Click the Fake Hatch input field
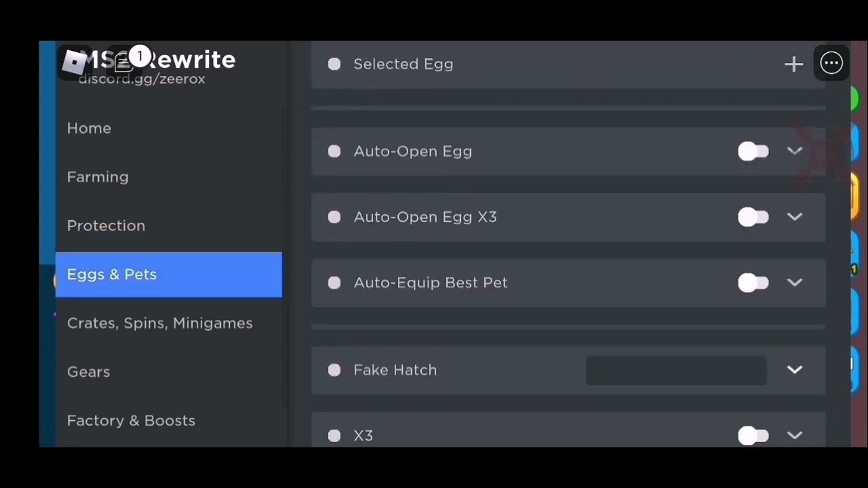Viewport: 868px width, 488px height. click(x=675, y=371)
